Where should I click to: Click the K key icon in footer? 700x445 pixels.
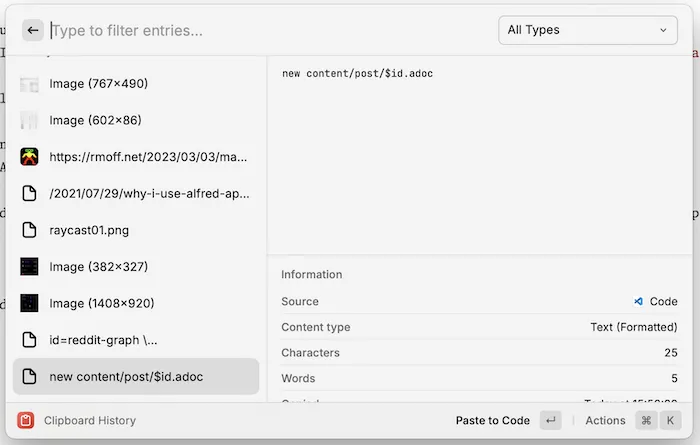[670, 420]
